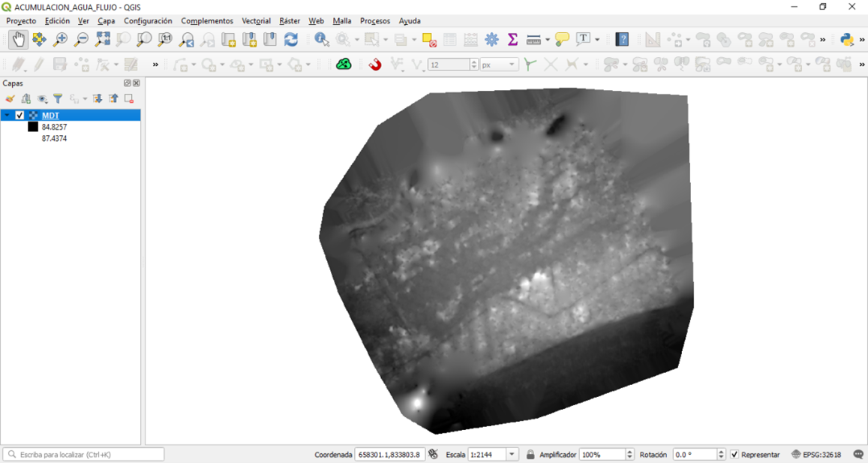Click the black 84.8257 legend swatch
The image size is (868, 463).
click(33, 127)
